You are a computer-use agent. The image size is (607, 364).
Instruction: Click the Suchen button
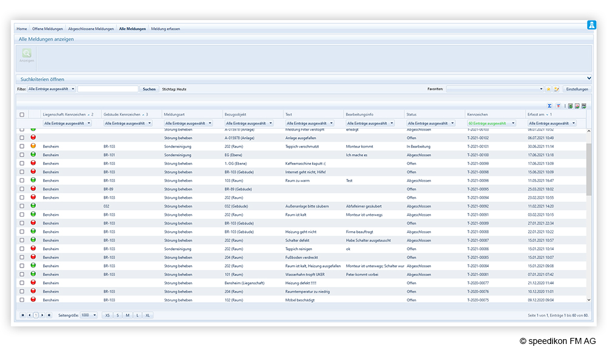[149, 89]
